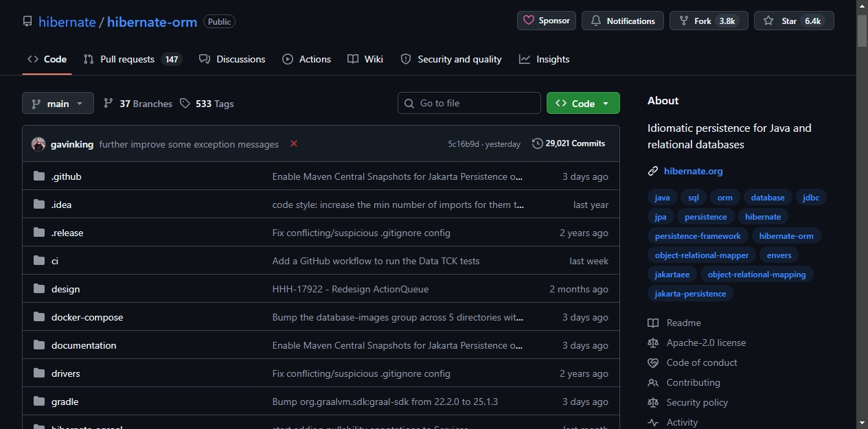
Task: Open the documentation folder
Action: pos(84,345)
